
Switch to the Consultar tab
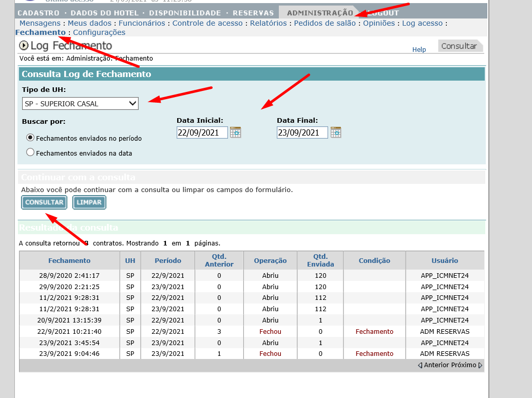pos(459,46)
